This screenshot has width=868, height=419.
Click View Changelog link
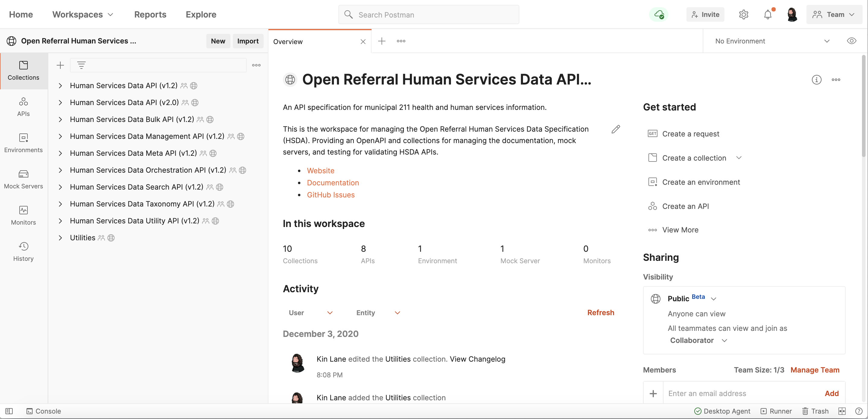click(477, 359)
